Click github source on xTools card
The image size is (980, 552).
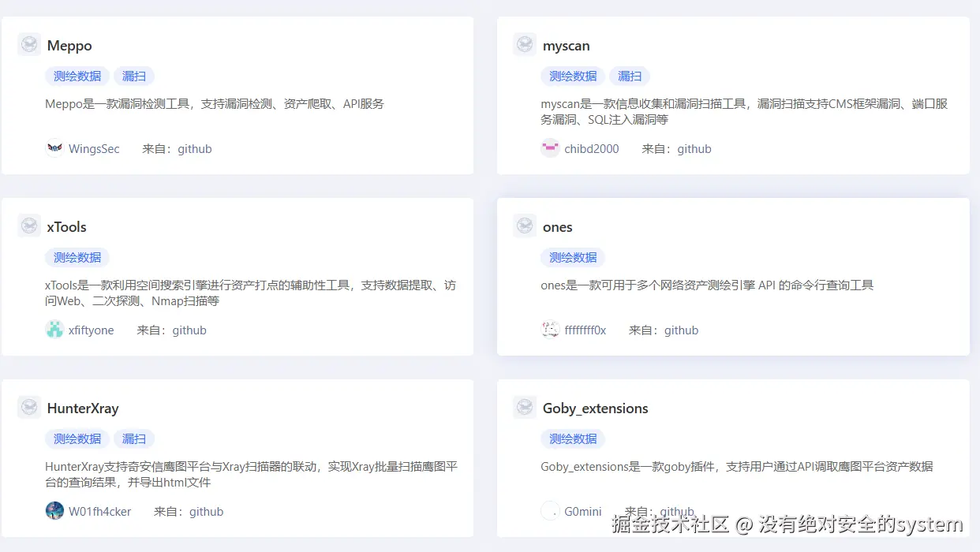189,330
